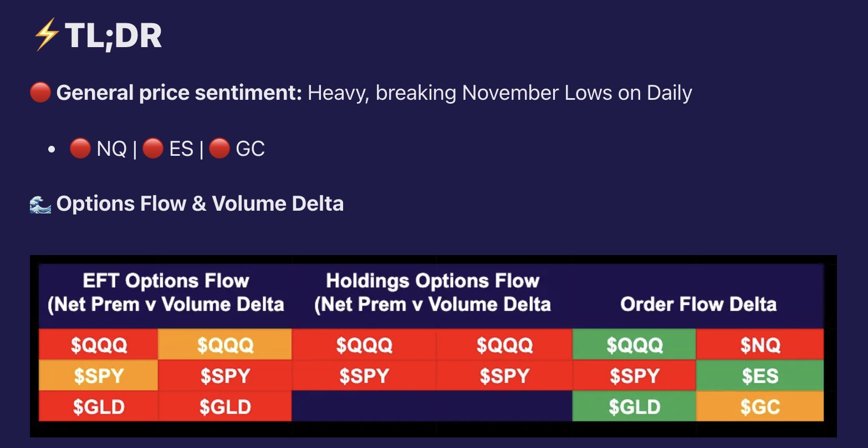Select the green $ES cell

tap(760, 376)
